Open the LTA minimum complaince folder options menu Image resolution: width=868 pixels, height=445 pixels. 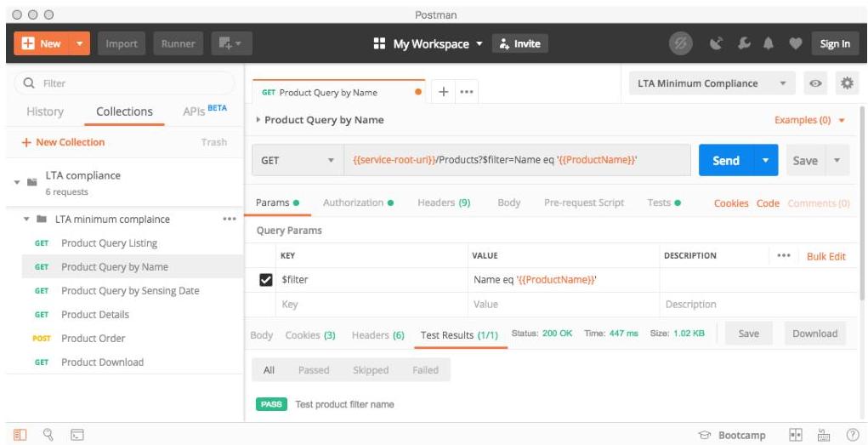[230, 219]
